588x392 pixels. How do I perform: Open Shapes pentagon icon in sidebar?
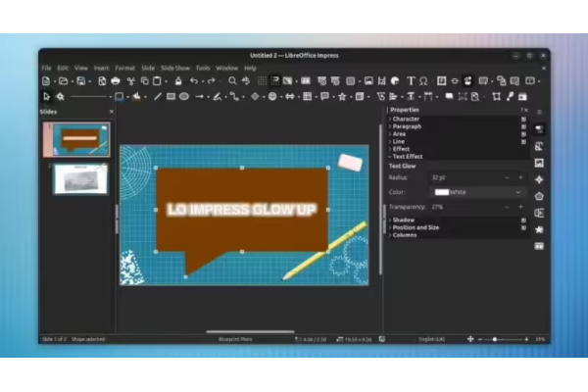coord(539,196)
